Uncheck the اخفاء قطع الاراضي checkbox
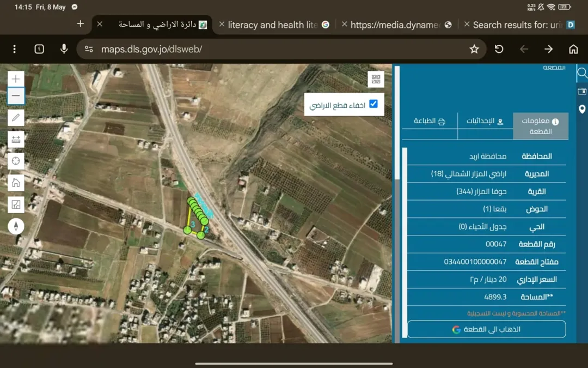 (x=373, y=104)
